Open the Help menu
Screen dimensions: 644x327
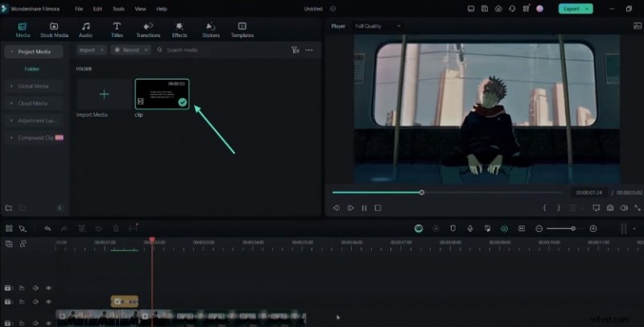pos(162,9)
